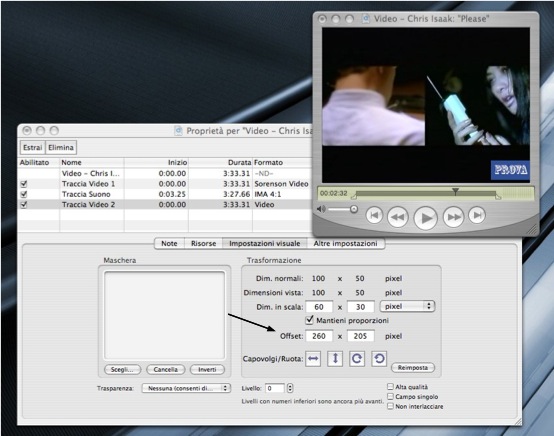Switch to the Altre impostazioni tab
This screenshot has height=436, width=554.
pyautogui.click(x=345, y=243)
